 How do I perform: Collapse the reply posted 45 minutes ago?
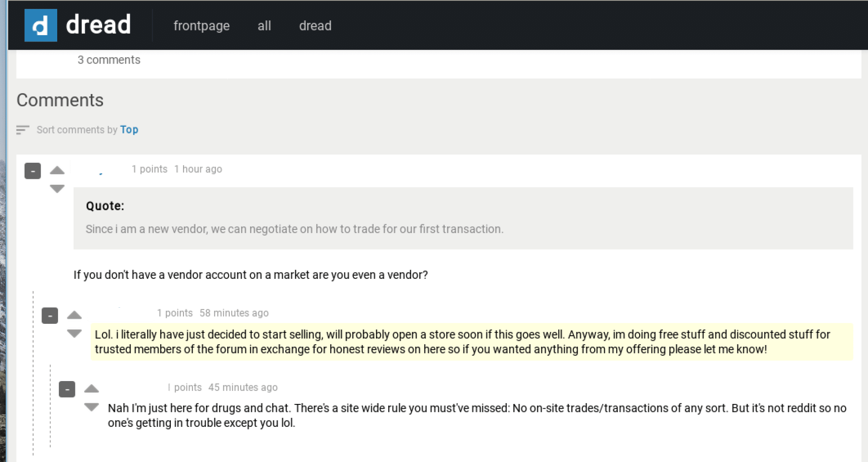tap(67, 389)
